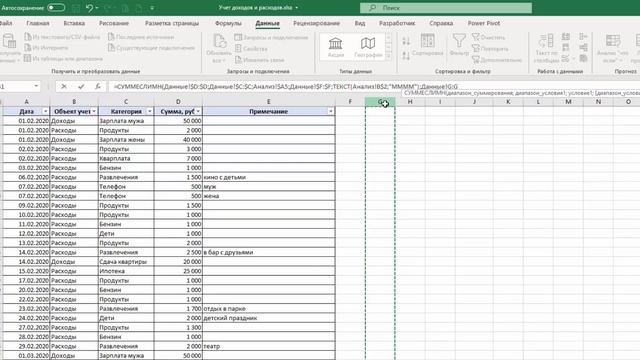Click the Save icon in title bar

coord(76,8)
